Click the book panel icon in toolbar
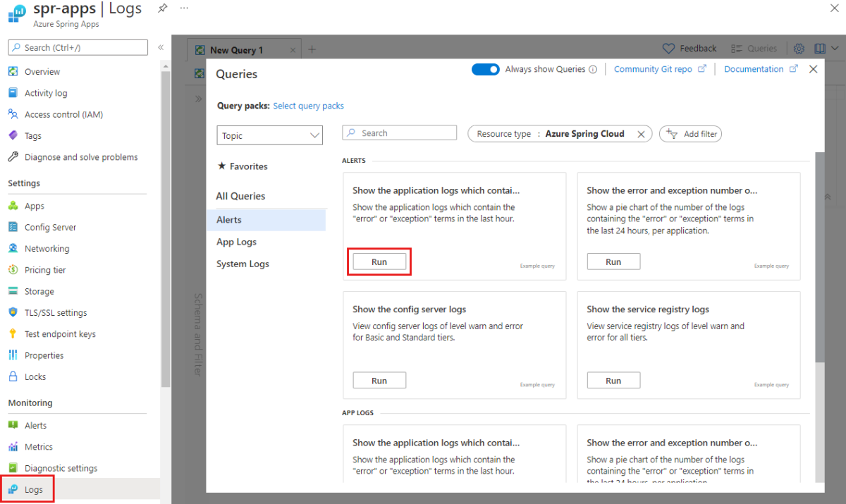The width and height of the screenshot is (846, 504). pyautogui.click(x=819, y=49)
